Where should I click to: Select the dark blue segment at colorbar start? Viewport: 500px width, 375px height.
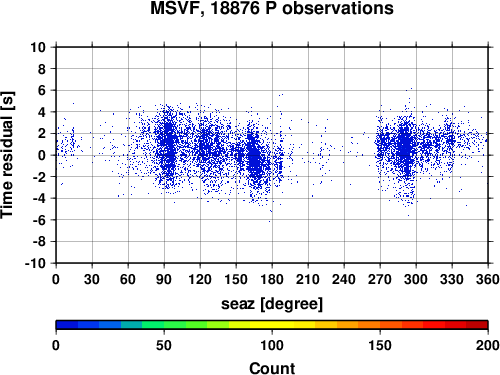tap(67, 325)
